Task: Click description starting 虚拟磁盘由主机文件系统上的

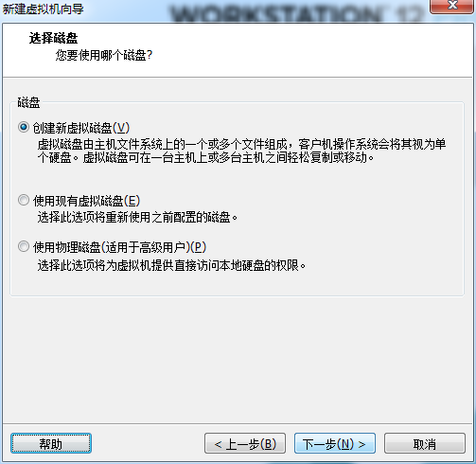Action: 241,145
